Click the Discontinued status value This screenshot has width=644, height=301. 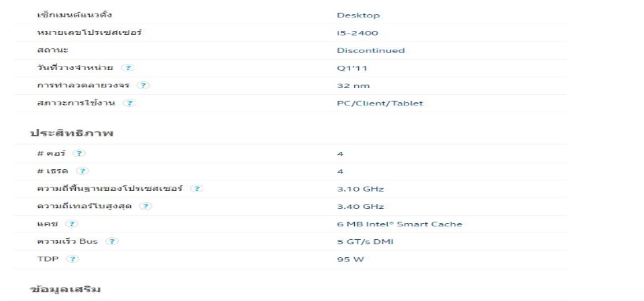pos(370,50)
